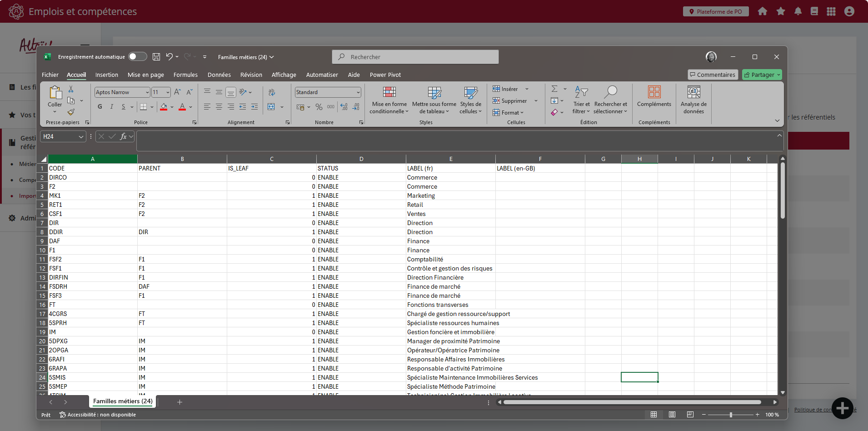Image resolution: width=868 pixels, height=431 pixels.
Task: Click the Rechercher search field
Action: point(415,57)
